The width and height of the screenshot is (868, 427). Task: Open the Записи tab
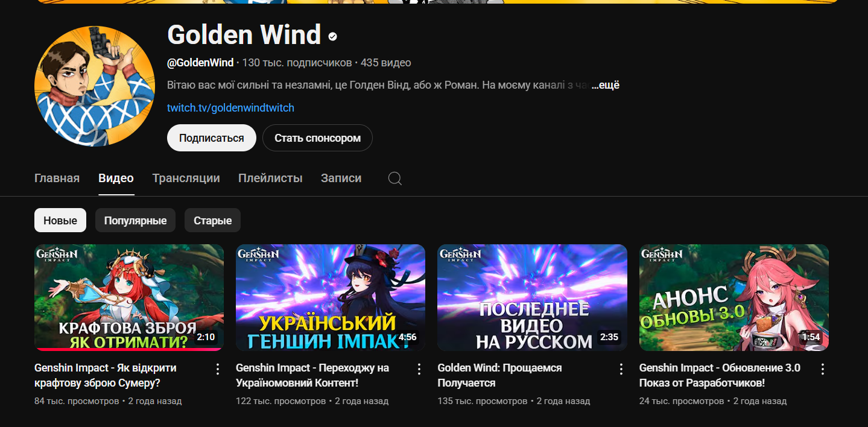[x=341, y=179]
